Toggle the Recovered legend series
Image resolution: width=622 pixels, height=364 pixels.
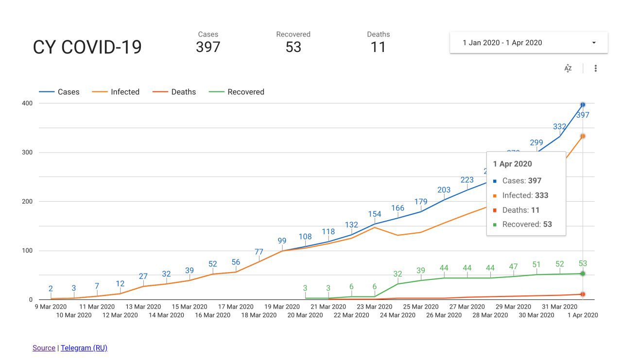pos(237,92)
